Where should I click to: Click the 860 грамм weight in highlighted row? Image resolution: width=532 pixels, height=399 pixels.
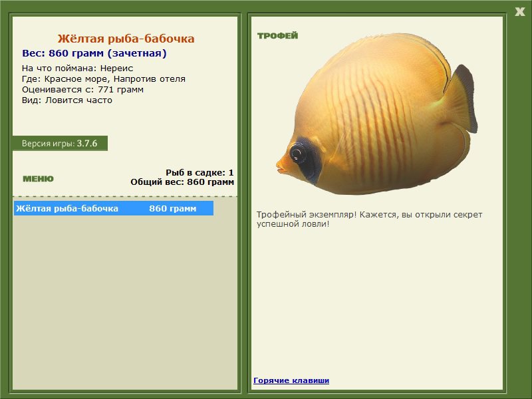[173, 208]
